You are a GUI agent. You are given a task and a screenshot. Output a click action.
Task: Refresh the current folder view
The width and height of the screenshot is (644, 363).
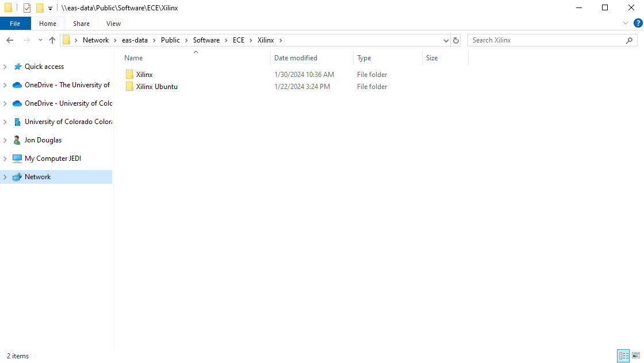(456, 40)
